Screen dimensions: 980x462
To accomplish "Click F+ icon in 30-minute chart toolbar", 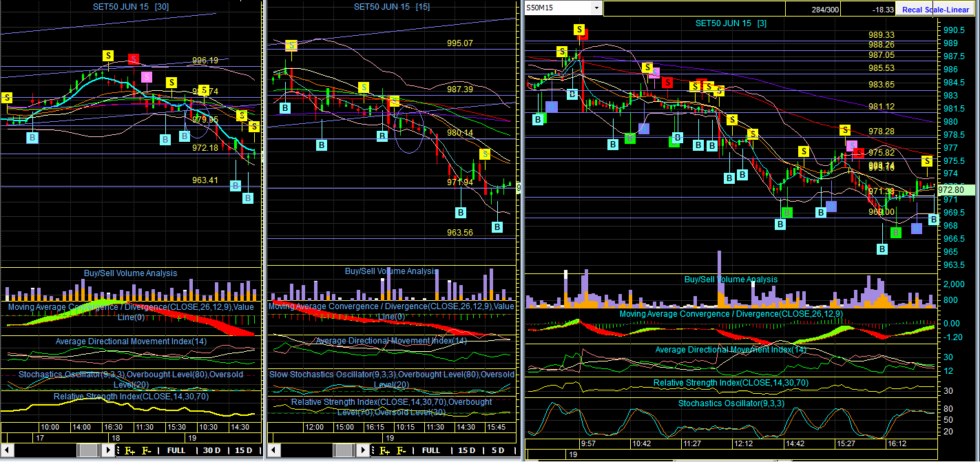I will tap(129, 451).
